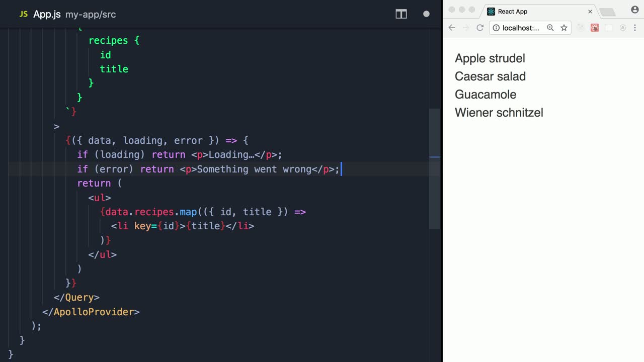
Task: Open the Chrome profile avatar icon
Action: tap(634, 10)
